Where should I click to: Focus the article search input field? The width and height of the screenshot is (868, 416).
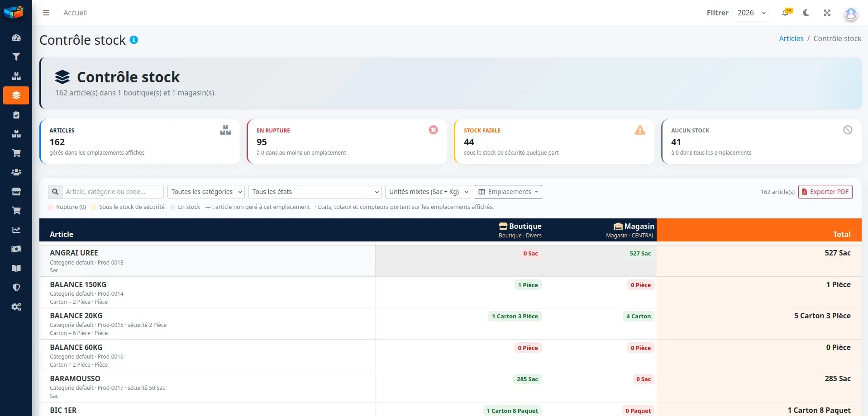[x=113, y=192]
